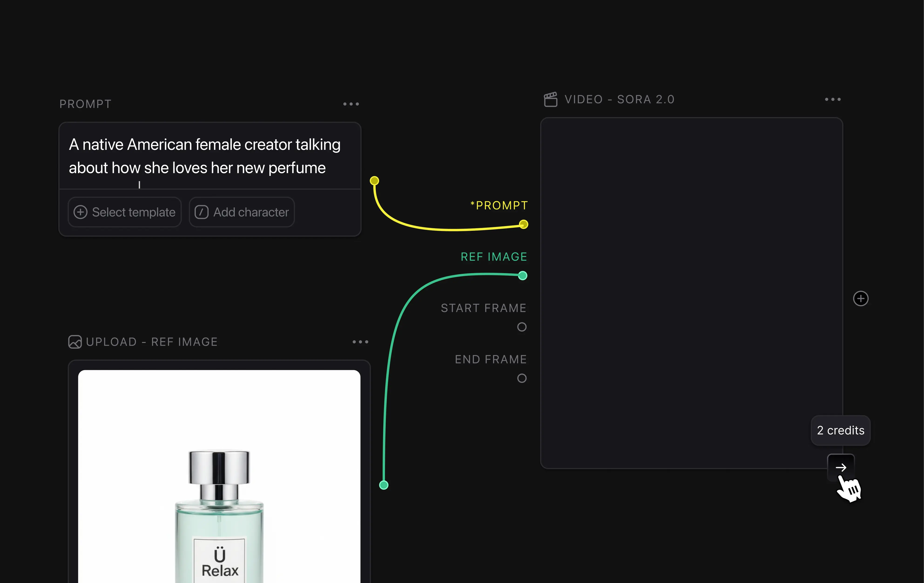
Task: Click the slash icon in Add character
Action: (202, 212)
